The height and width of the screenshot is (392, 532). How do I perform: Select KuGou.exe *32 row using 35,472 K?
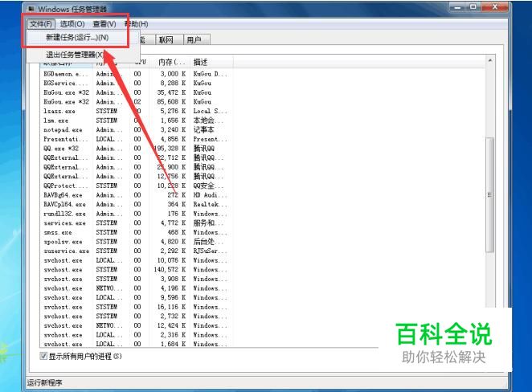[136, 92]
